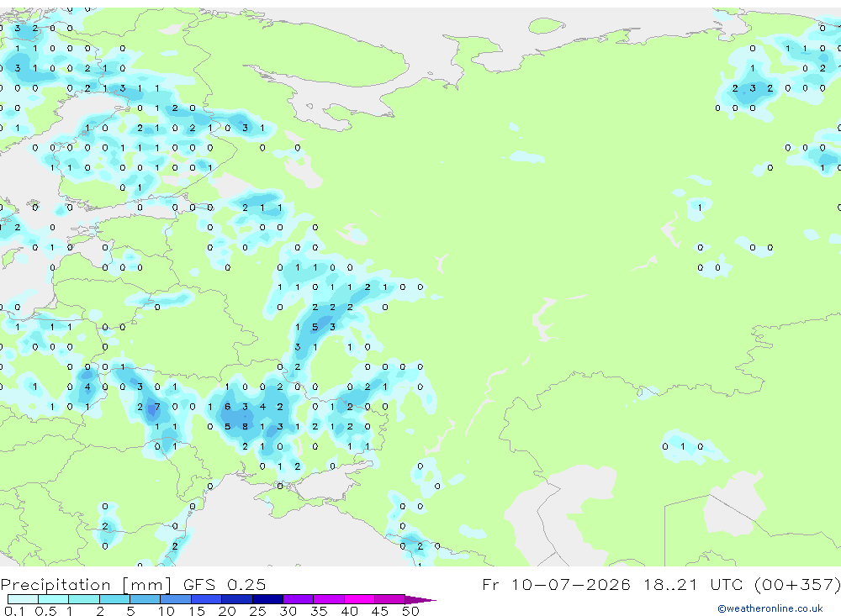Pick the 10–15 mm legend swatch
This screenshot has width=841, height=616.
tap(176, 599)
